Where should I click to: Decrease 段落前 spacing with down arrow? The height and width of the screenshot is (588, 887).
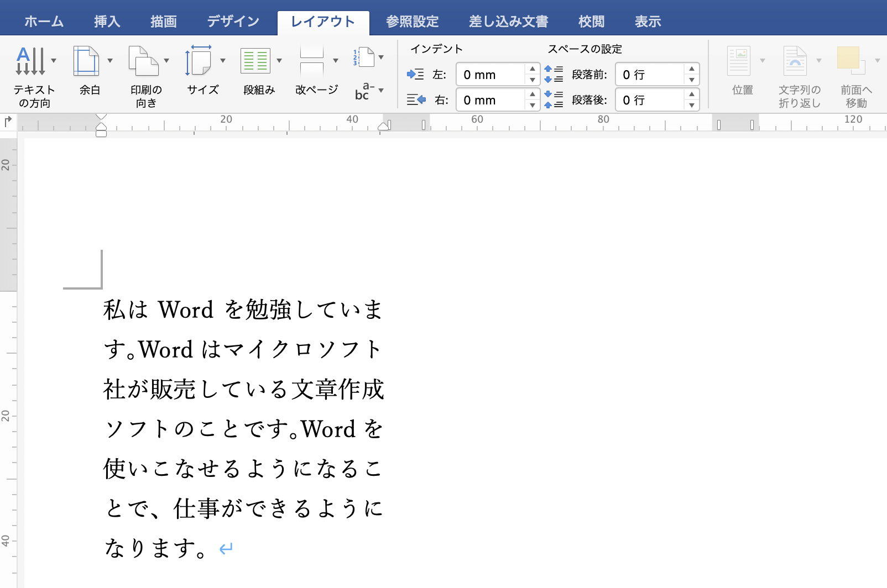[692, 80]
